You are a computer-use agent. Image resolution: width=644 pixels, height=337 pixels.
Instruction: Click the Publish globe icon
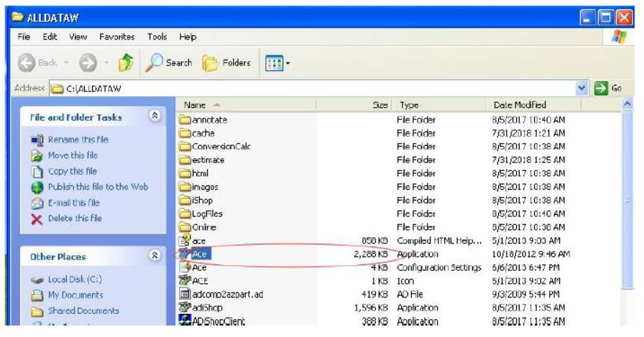[x=37, y=188]
